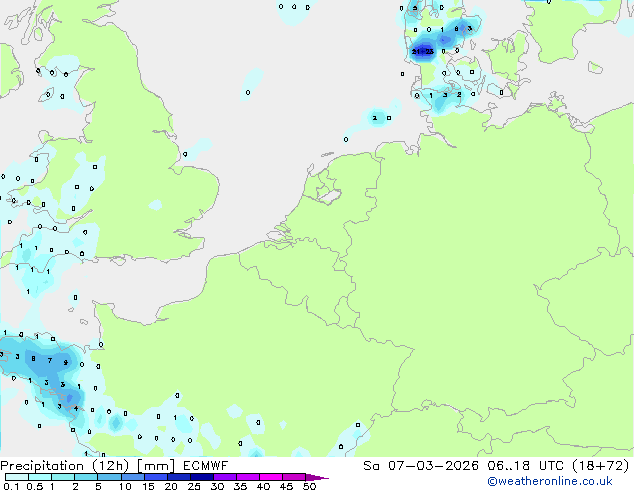Click the 15–20 mm blue legend swatch

156,477
